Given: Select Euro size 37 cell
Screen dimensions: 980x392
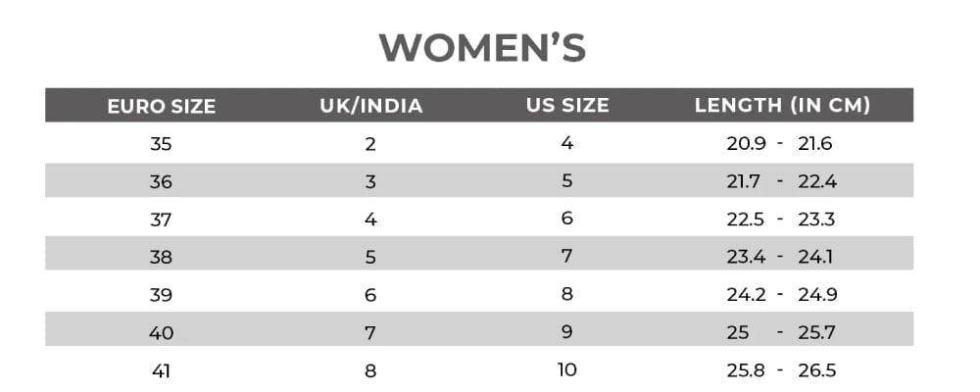Looking at the screenshot, I should click(162, 220).
